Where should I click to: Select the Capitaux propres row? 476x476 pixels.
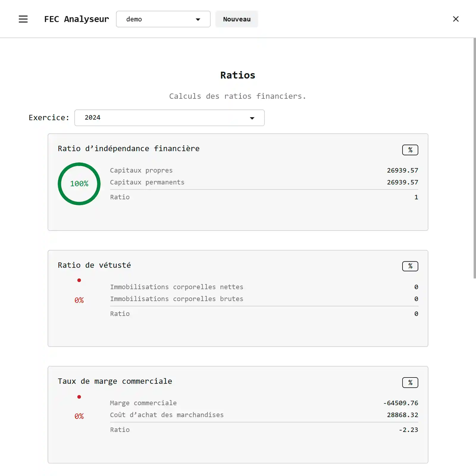coord(264,170)
